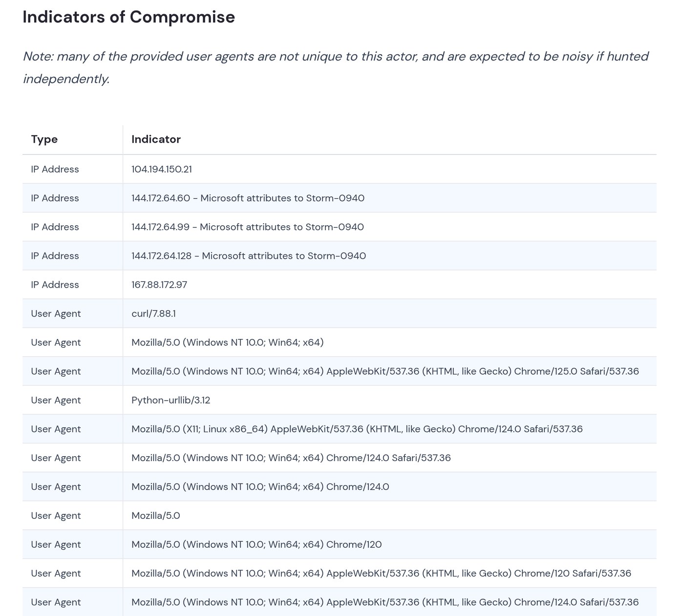Click "IP Address" type cell beside 167.88.172.97

[55, 284]
